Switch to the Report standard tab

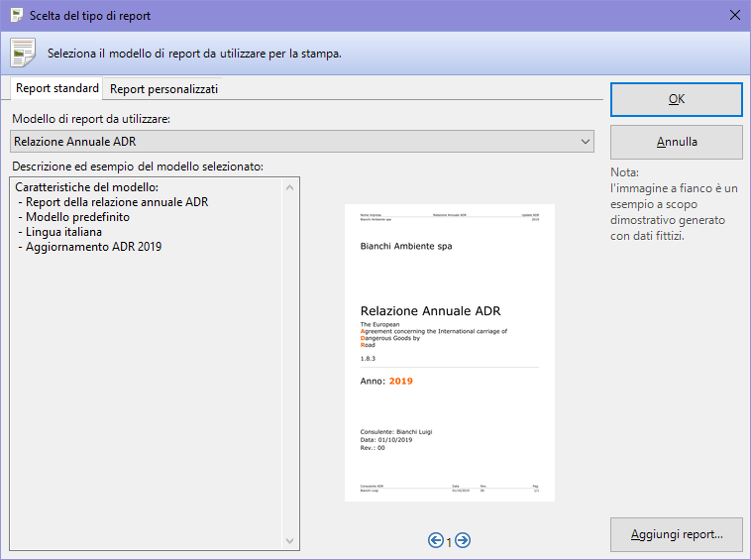pyautogui.click(x=57, y=88)
